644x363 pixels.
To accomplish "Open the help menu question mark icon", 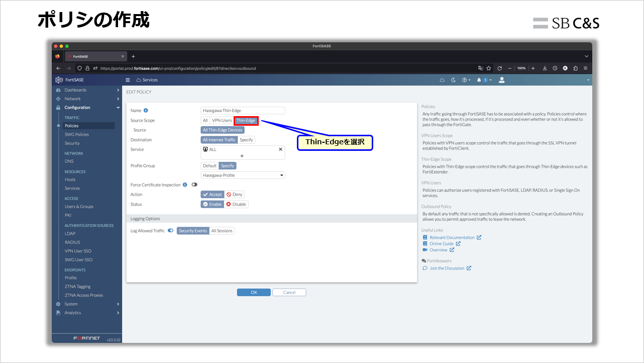I will coord(465,79).
